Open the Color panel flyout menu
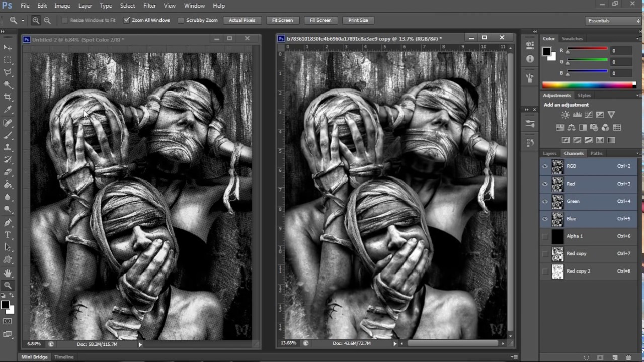The height and width of the screenshot is (362, 644). click(638, 39)
